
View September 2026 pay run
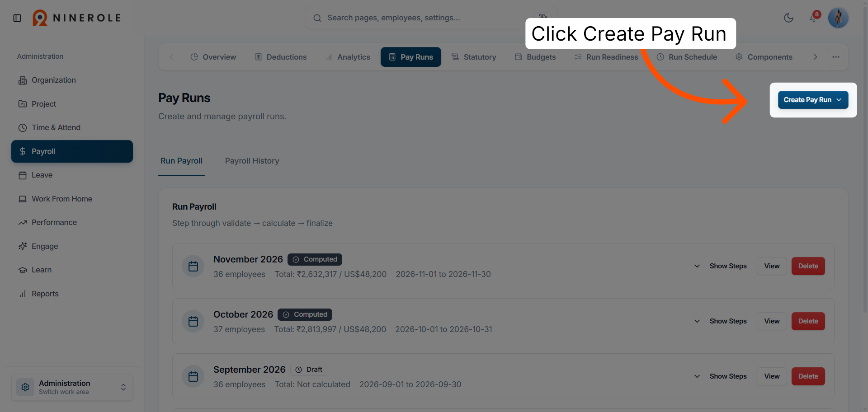pos(772,376)
